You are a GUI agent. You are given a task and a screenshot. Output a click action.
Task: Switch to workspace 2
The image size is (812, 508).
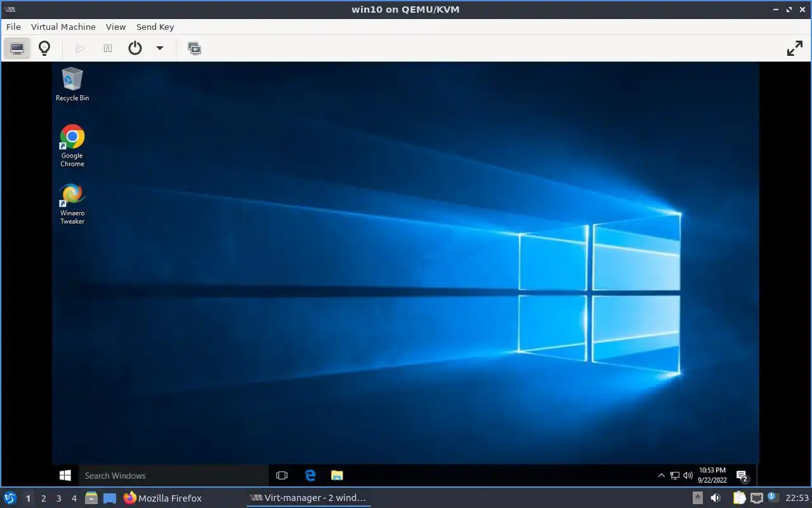click(x=43, y=498)
